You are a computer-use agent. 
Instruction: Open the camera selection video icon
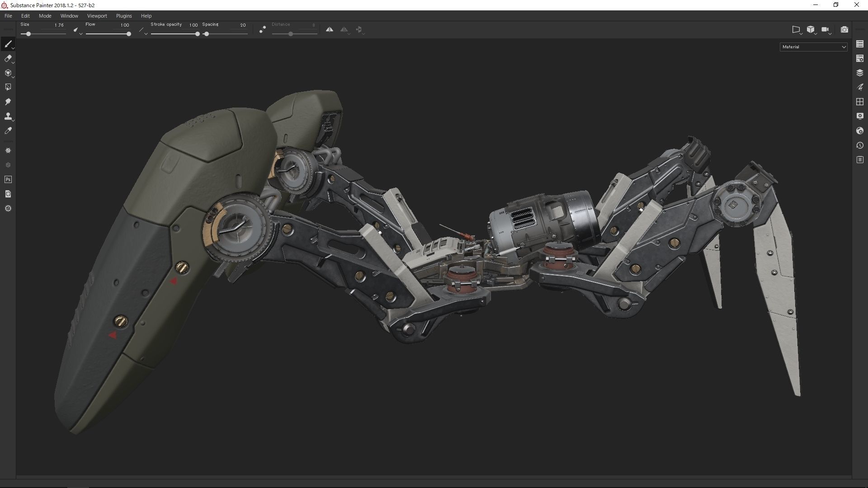point(826,29)
